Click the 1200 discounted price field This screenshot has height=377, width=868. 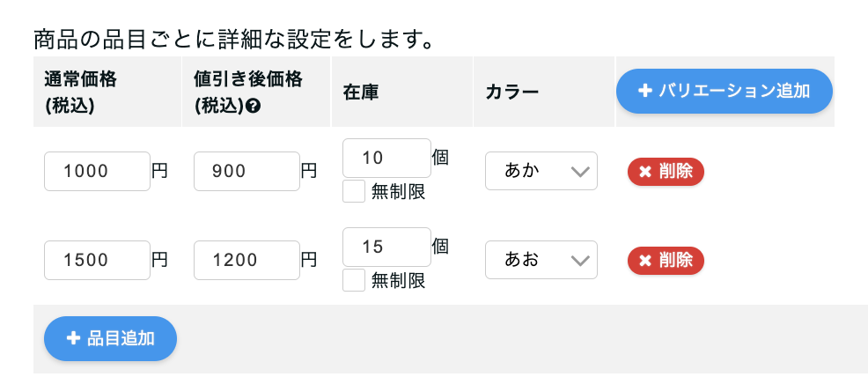(246, 260)
